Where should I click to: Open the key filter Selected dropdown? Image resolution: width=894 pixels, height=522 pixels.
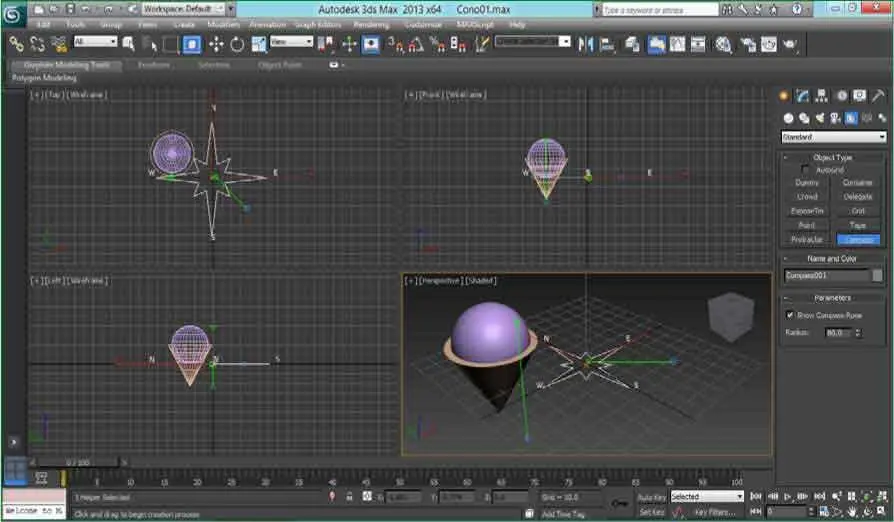click(x=707, y=497)
